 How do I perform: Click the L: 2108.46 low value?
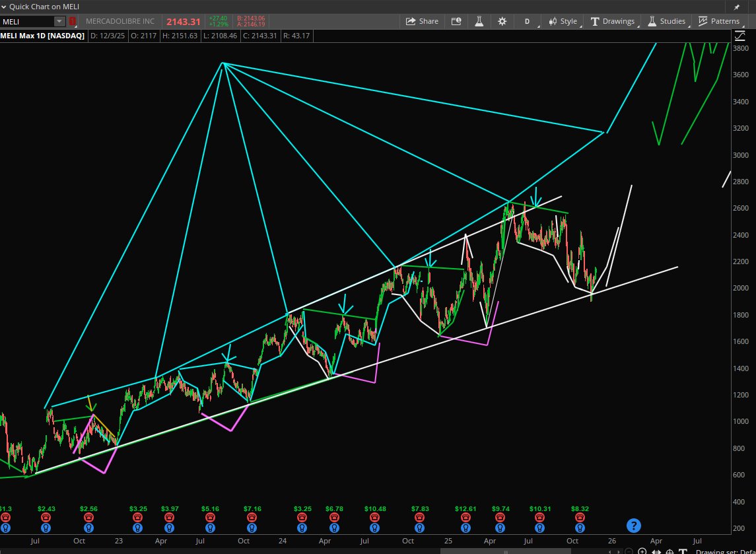point(221,36)
